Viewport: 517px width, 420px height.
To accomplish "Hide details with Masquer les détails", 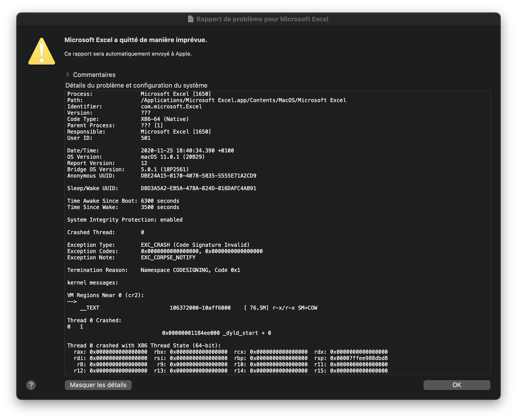I will tap(98, 385).
